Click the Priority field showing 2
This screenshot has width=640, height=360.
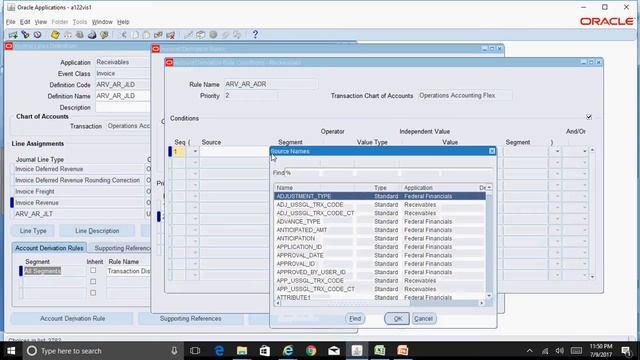click(x=251, y=96)
